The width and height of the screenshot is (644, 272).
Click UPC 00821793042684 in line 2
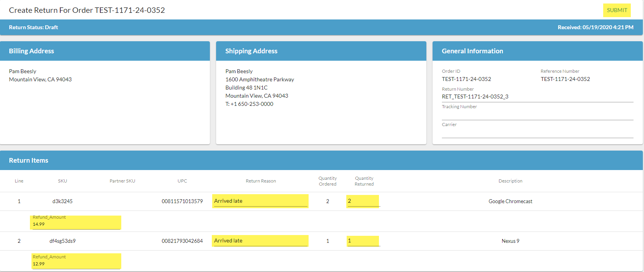click(x=182, y=241)
